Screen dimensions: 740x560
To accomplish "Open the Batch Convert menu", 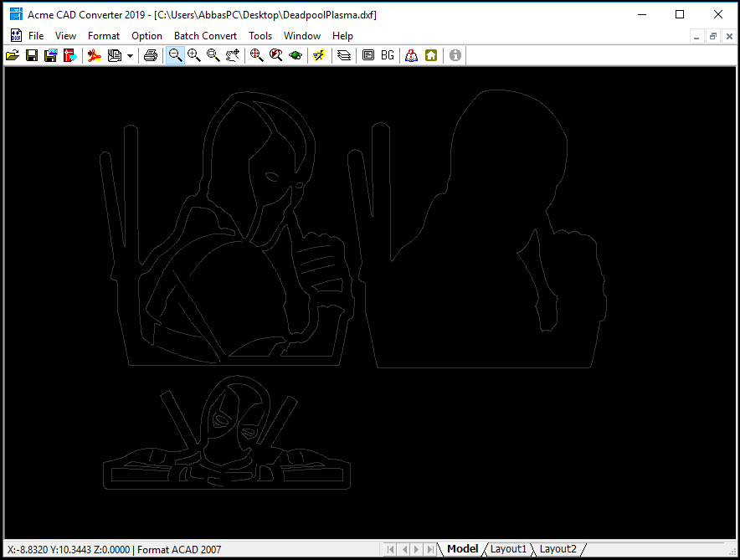I will (205, 36).
